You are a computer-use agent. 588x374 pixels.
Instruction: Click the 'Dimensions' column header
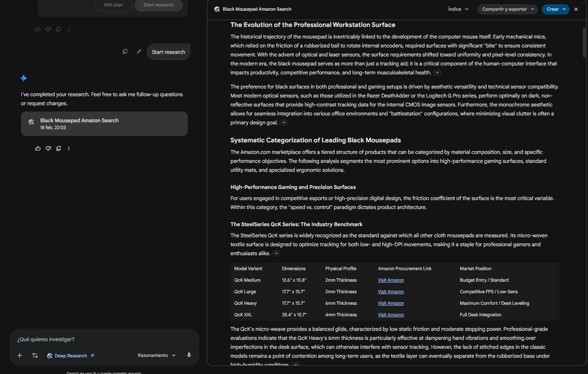(x=294, y=269)
